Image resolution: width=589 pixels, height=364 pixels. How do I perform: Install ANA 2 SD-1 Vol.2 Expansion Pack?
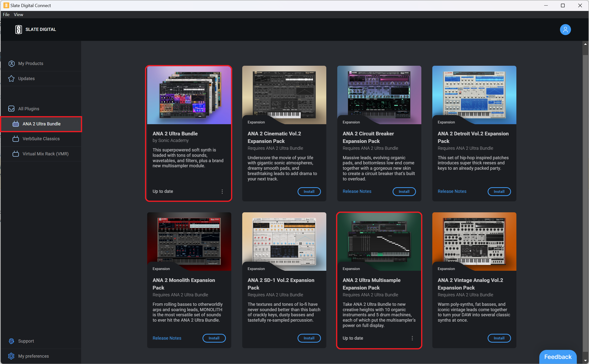(x=309, y=338)
